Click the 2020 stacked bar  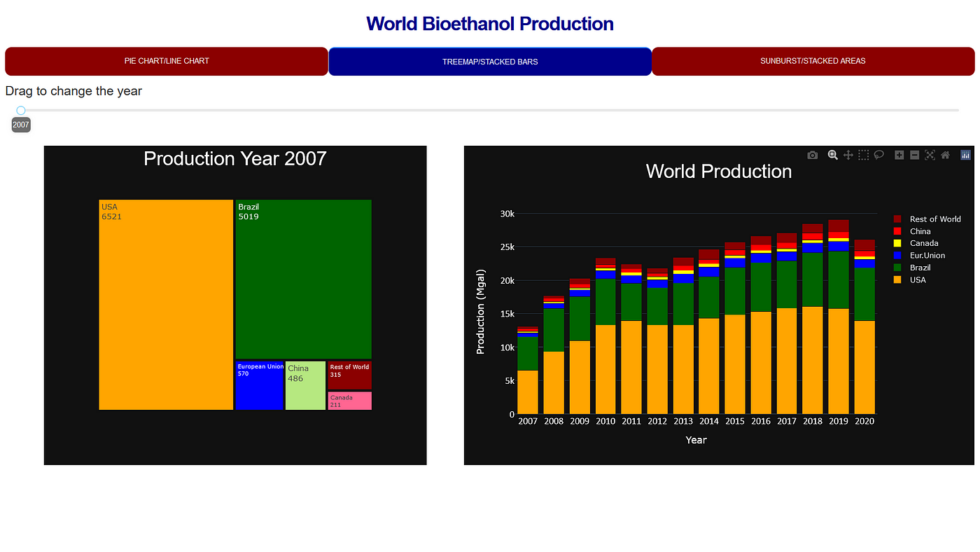click(864, 327)
